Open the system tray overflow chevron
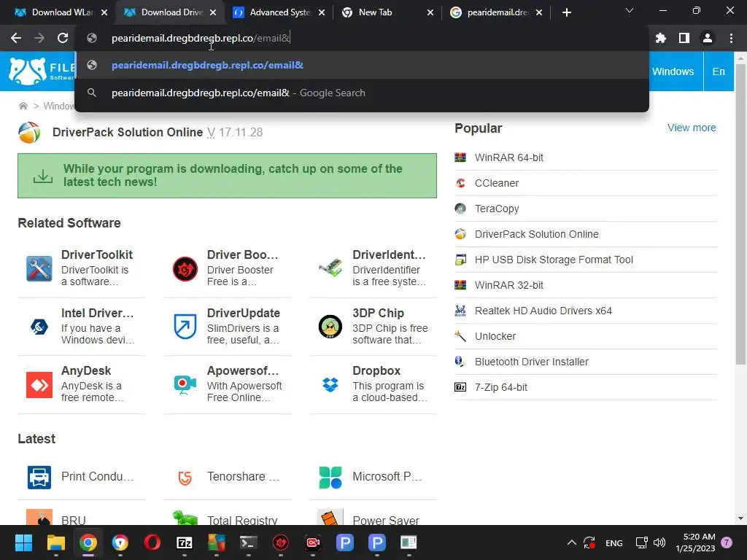 [572, 542]
